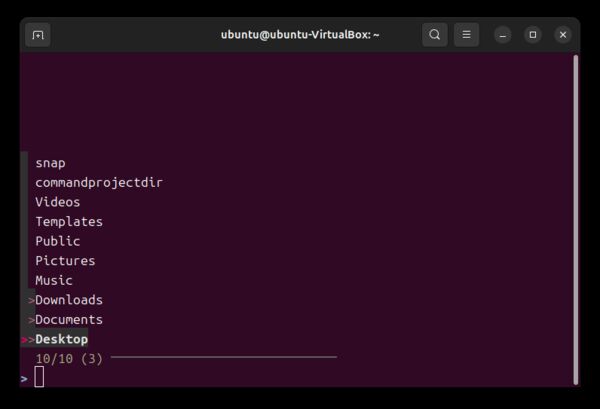Image resolution: width=600 pixels, height=409 pixels.
Task: Open the hamburger menu
Action: click(466, 35)
